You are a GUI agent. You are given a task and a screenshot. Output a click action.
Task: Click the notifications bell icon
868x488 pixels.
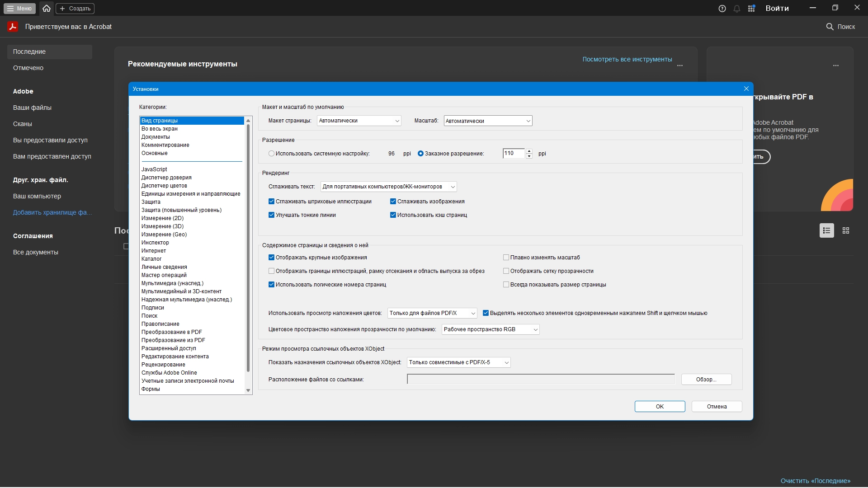[737, 9]
